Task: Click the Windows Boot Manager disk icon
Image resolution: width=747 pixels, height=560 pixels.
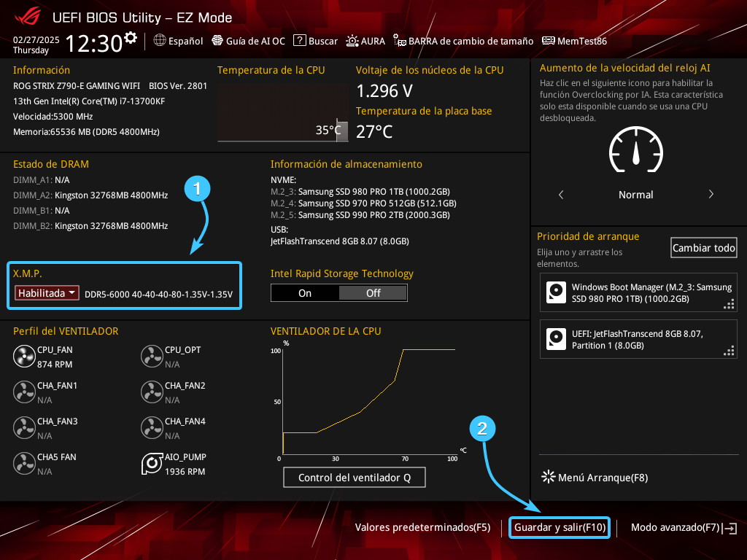Action: [556, 292]
